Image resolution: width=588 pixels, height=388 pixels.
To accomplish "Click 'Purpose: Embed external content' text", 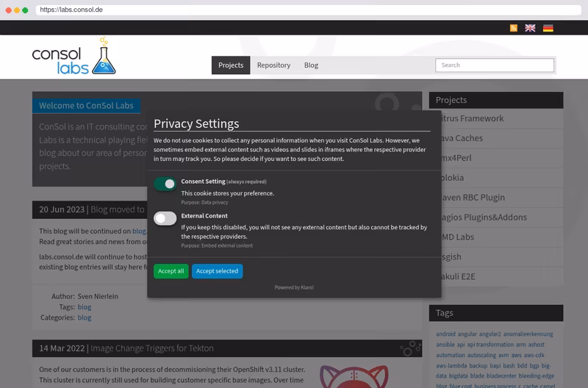I will point(217,246).
